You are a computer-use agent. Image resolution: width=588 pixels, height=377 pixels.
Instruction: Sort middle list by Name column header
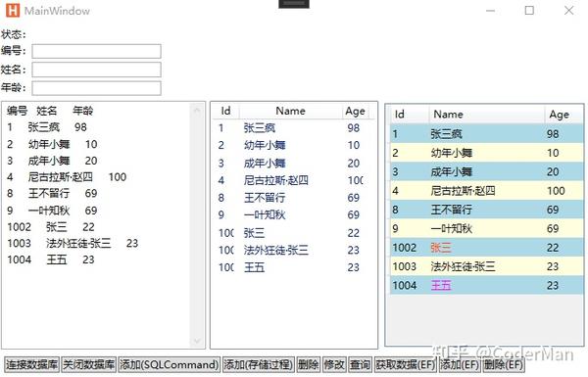291,111
